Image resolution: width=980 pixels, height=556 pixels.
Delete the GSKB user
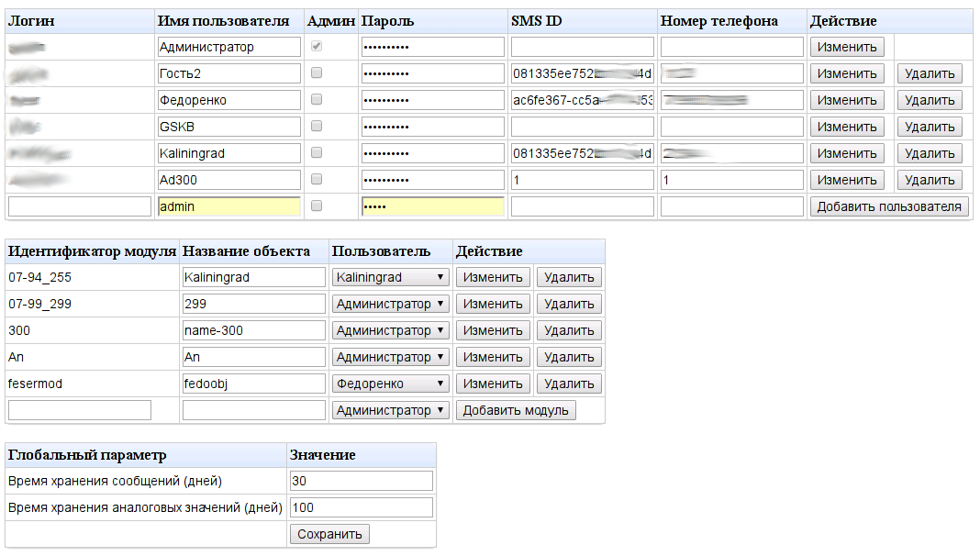(930, 127)
